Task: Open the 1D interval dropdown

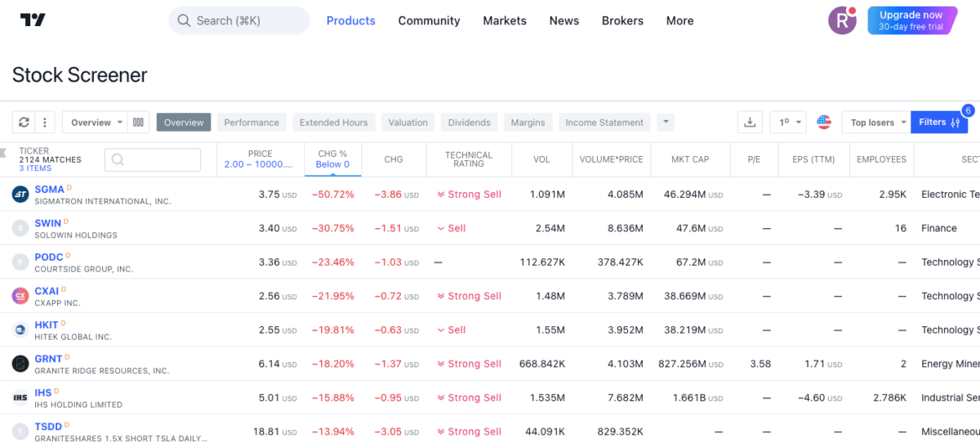Action: tap(788, 123)
